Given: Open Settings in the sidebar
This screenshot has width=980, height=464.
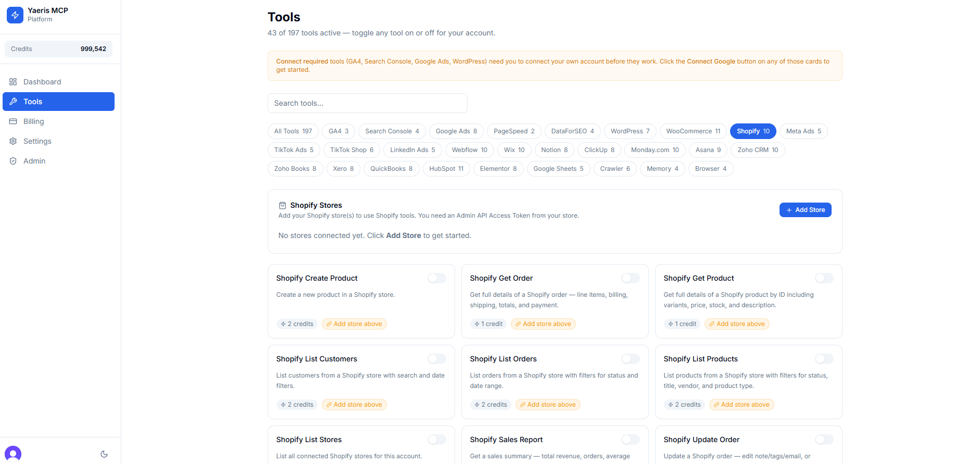Looking at the screenshot, I should tap(58, 141).
